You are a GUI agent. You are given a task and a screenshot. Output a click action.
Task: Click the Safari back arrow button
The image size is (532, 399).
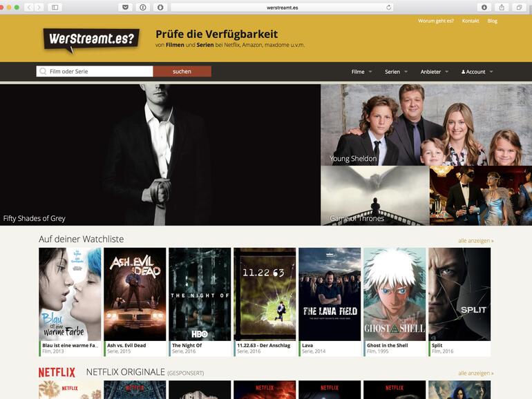(x=29, y=7)
